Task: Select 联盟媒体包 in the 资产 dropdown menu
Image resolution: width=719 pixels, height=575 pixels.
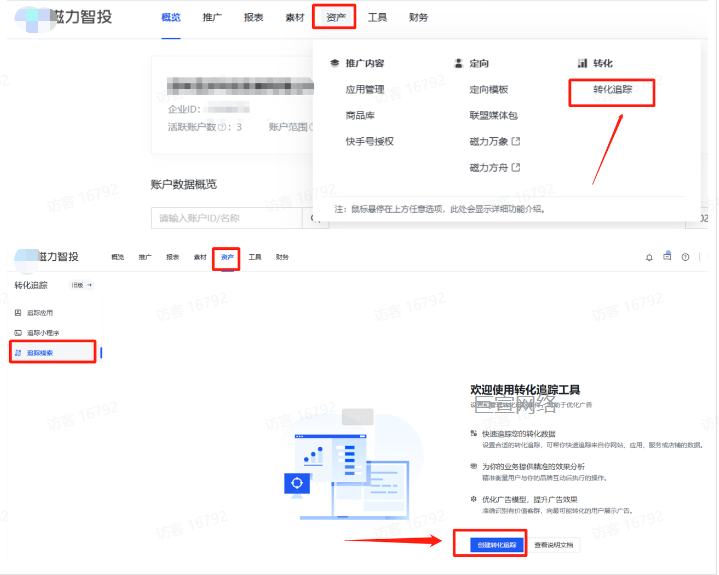Action: [493, 115]
